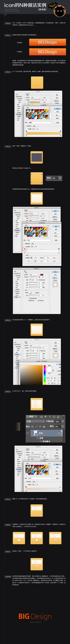Click the presets gear icon in step 02 gradient editor

[x=50, y=108]
